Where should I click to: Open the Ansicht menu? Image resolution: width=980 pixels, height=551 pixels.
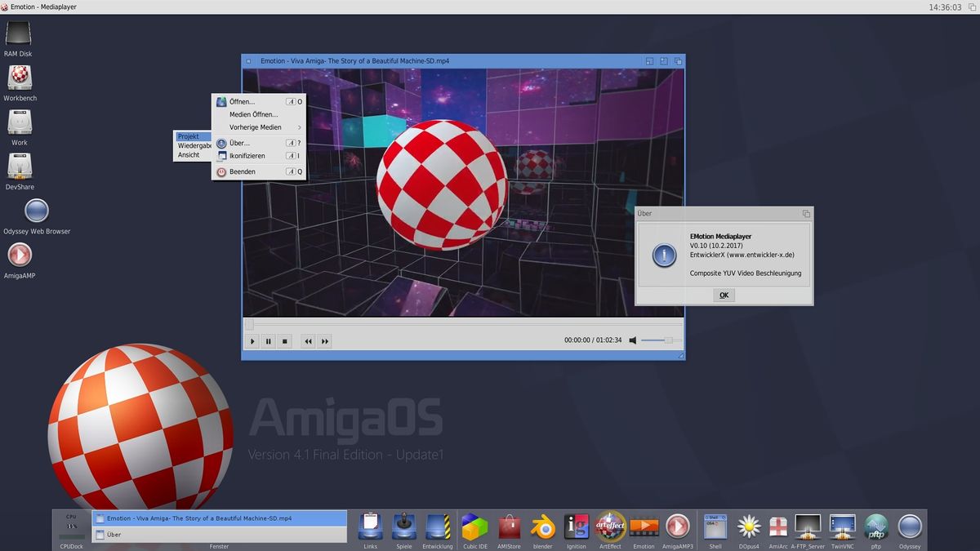[189, 155]
